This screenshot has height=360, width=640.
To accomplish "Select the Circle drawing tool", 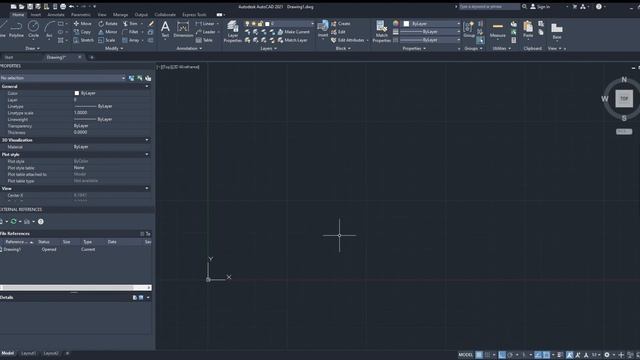I will (x=33, y=29).
